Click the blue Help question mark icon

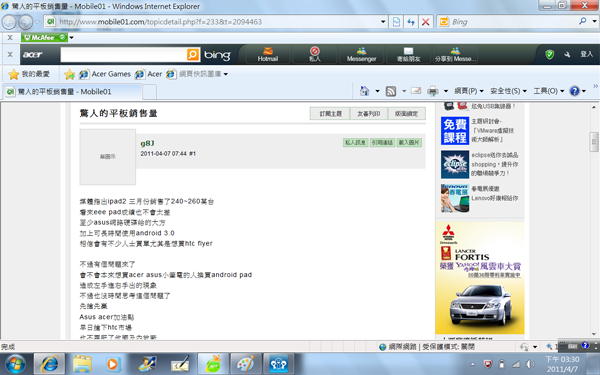point(574,91)
